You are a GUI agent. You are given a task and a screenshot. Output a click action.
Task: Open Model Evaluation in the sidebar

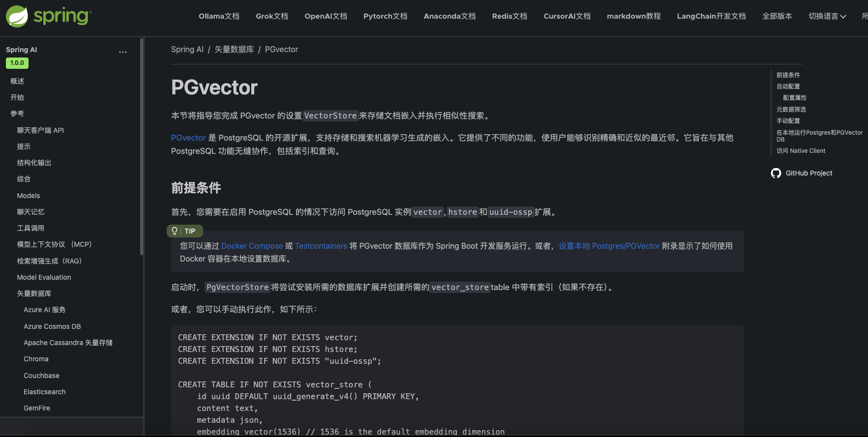tap(44, 277)
